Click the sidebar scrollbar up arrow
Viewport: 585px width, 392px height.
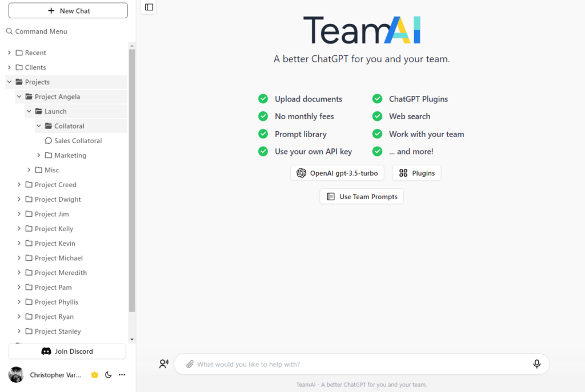[132, 46]
